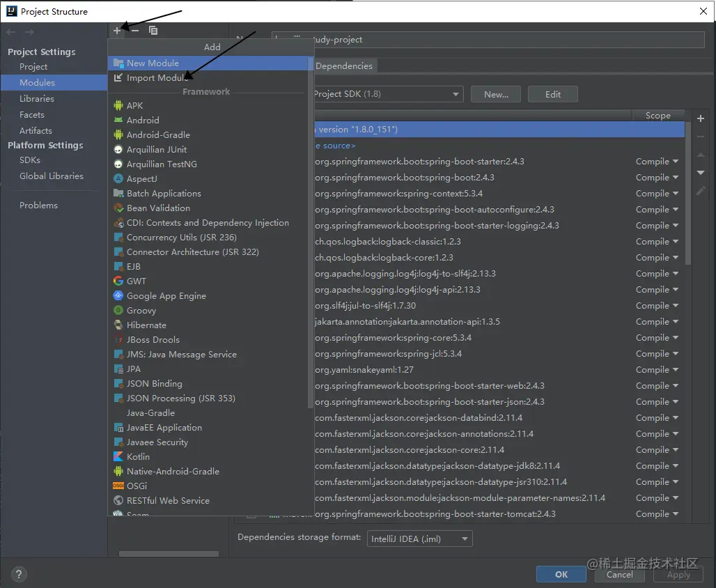Click the APK framework icon
The width and height of the screenshot is (716, 588).
tap(118, 105)
